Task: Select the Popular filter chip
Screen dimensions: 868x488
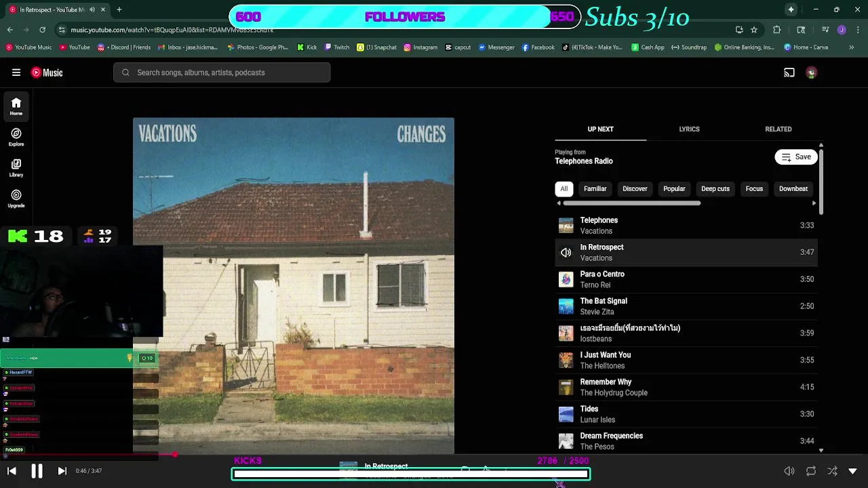Action: [x=674, y=188]
